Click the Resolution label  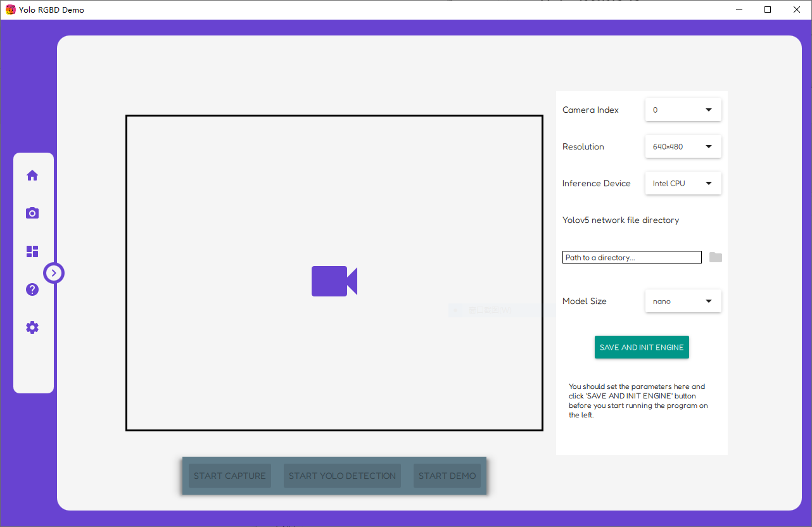(x=583, y=146)
